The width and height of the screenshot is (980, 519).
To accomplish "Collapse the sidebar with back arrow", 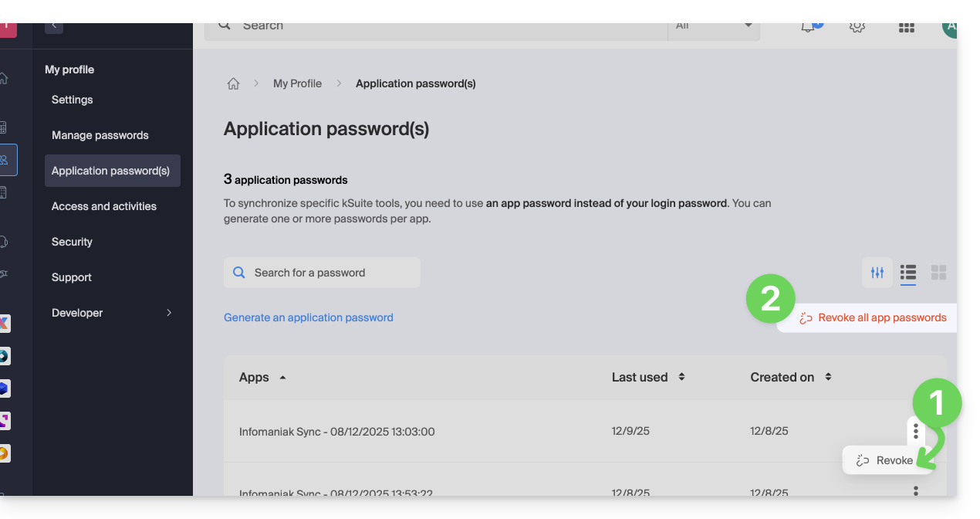I will pos(54,25).
